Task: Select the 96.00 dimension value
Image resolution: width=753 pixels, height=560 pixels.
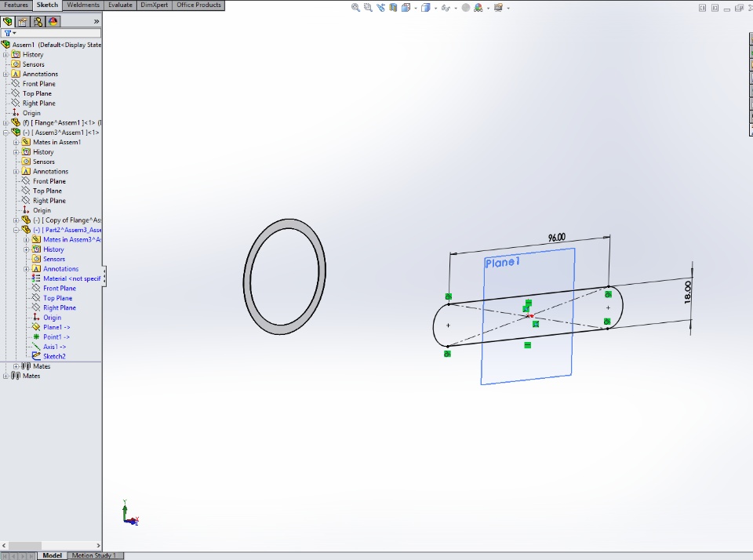Action: coord(557,238)
